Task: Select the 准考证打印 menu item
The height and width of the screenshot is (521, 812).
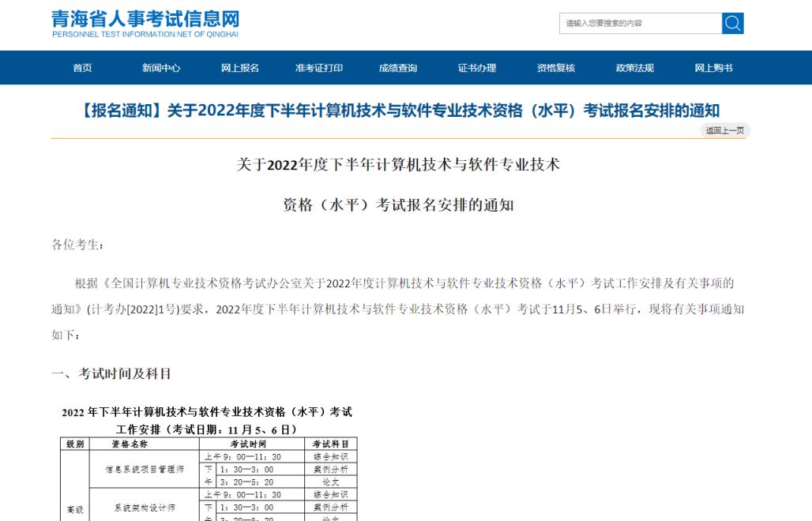Action: [x=319, y=68]
